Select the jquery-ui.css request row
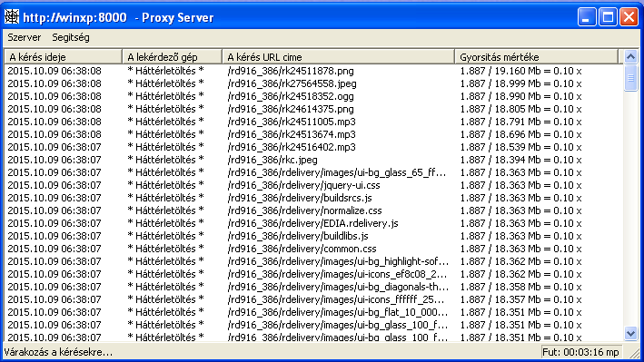The image size is (644, 362). coord(313,185)
